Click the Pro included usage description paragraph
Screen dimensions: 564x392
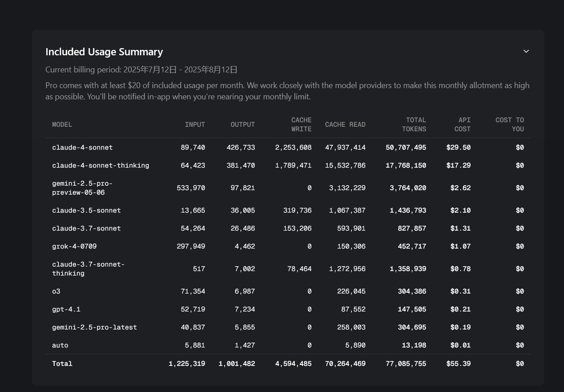click(x=288, y=91)
